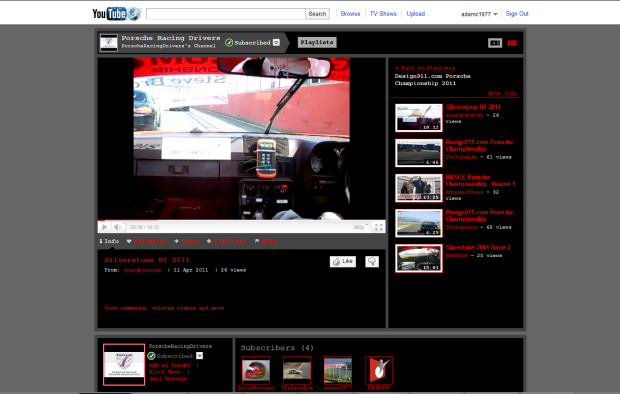Focus the YouTube search input box

(x=225, y=14)
